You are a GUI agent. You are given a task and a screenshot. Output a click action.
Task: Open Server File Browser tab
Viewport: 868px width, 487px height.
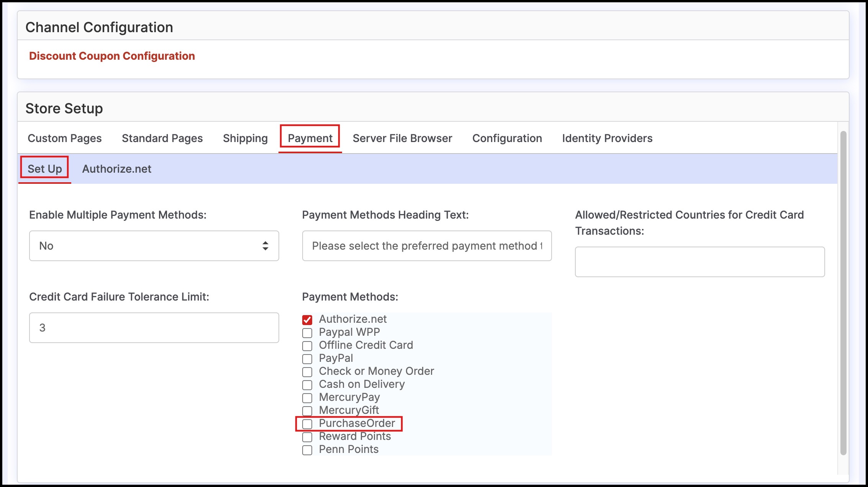click(x=402, y=138)
